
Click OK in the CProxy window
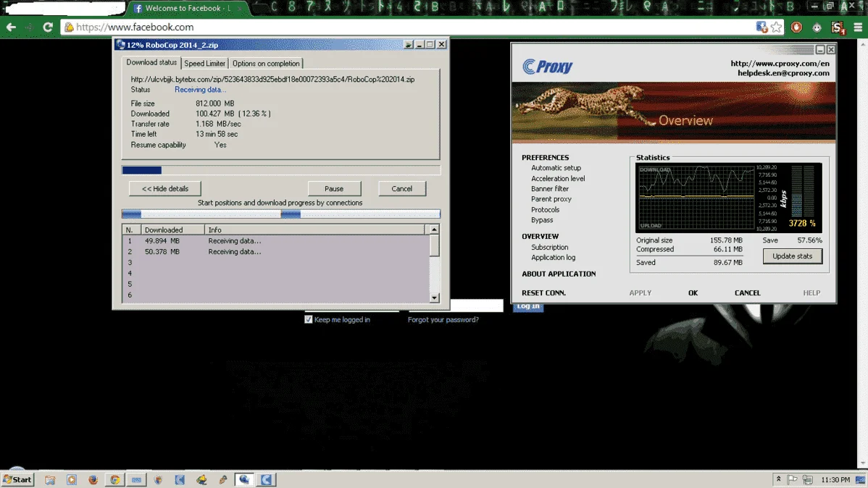[x=693, y=293]
